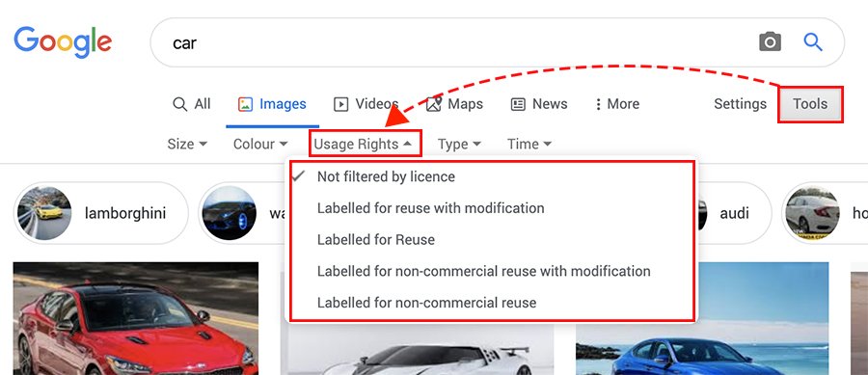Click the white Honda chip thumbnail
This screenshot has width=868, height=375.
coord(812,213)
